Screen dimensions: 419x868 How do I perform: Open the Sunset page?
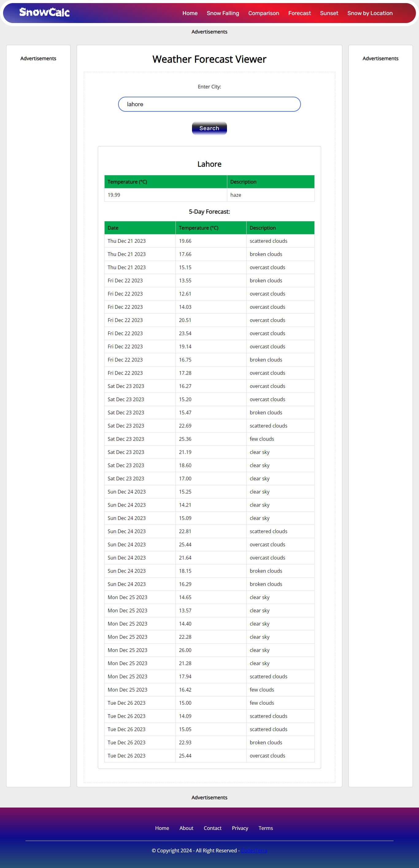pyautogui.click(x=329, y=13)
